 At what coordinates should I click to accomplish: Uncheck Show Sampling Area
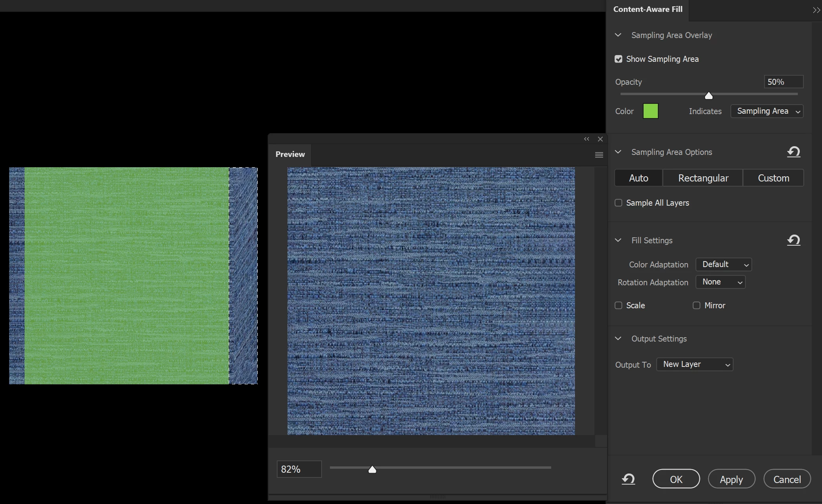[x=619, y=59]
